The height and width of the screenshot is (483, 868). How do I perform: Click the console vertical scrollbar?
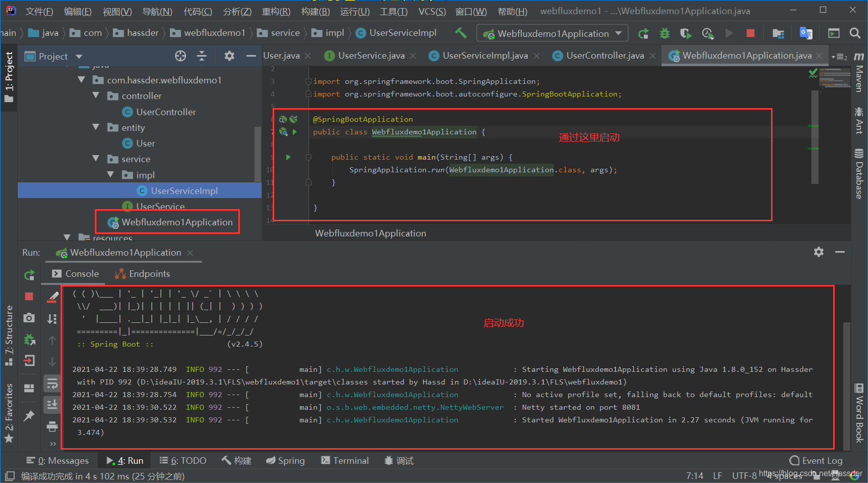point(846,387)
